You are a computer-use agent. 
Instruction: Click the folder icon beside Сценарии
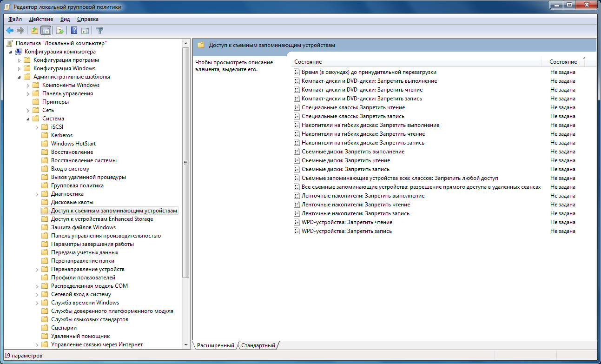tap(45, 328)
